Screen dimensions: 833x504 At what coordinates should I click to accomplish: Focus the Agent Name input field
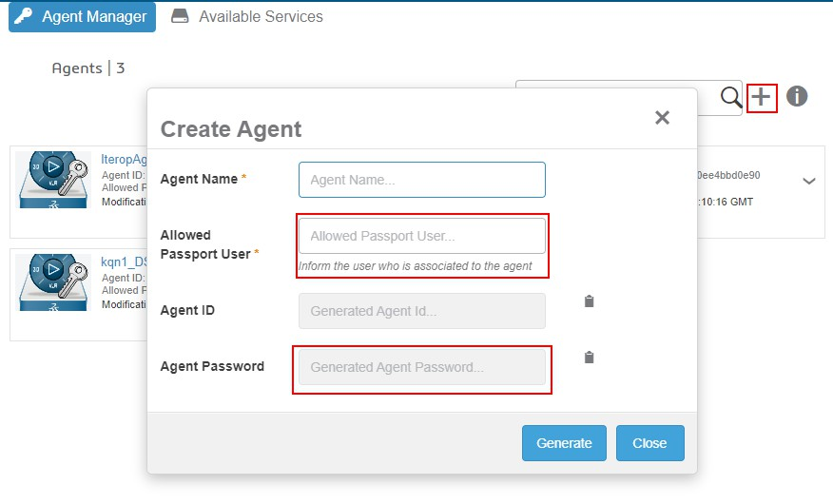422,180
